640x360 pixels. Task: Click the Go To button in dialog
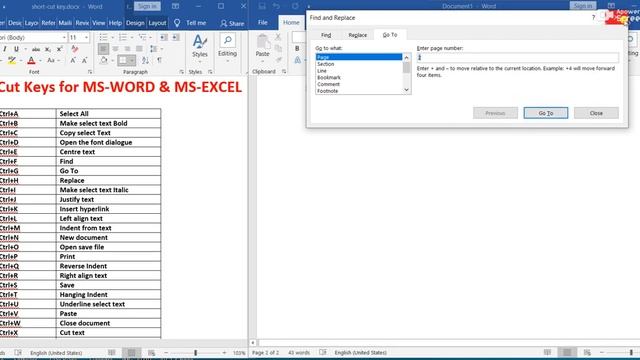[x=546, y=113]
